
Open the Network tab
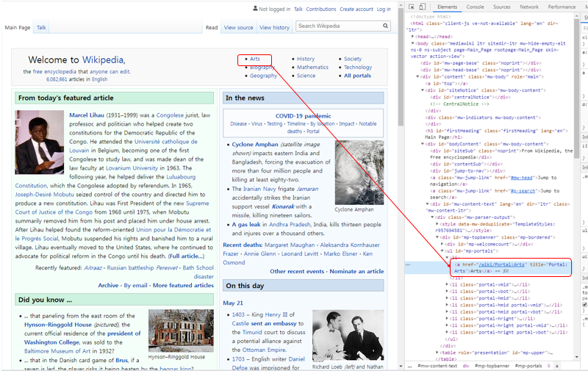(529, 7)
